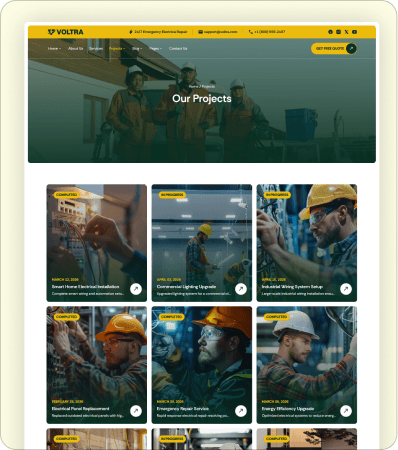Click description text under Energy Efficiency Upgrade
This screenshot has height=450, width=398.
point(298,416)
